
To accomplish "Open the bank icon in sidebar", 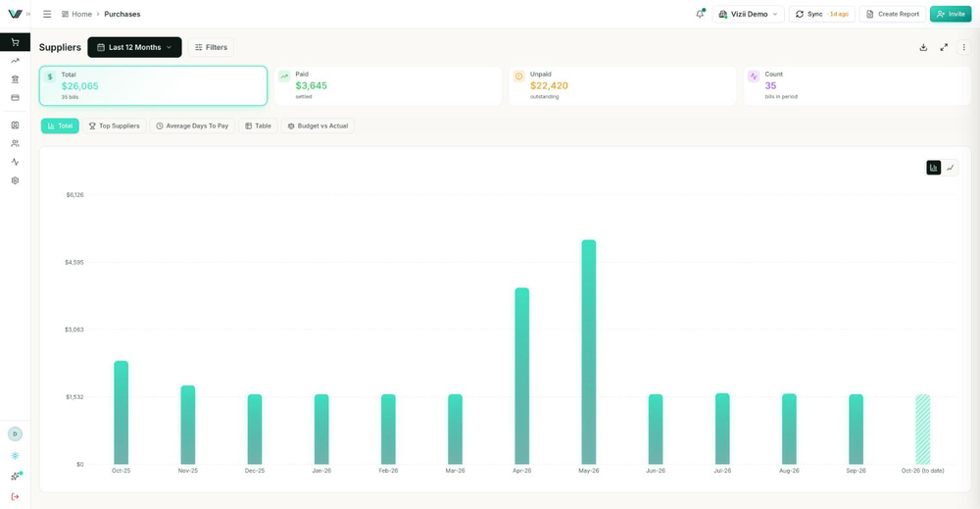I will pyautogui.click(x=15, y=79).
